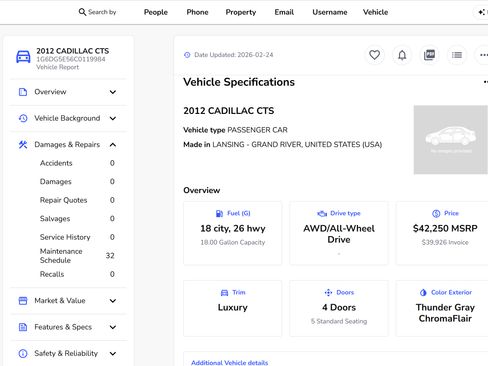Click Maintenance Schedule count 32
Image resolution: width=488 pixels, height=366 pixels.
pyautogui.click(x=110, y=256)
